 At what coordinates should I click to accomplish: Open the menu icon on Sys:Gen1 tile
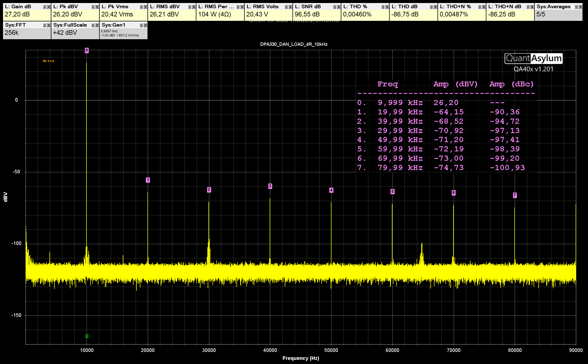[141, 25]
